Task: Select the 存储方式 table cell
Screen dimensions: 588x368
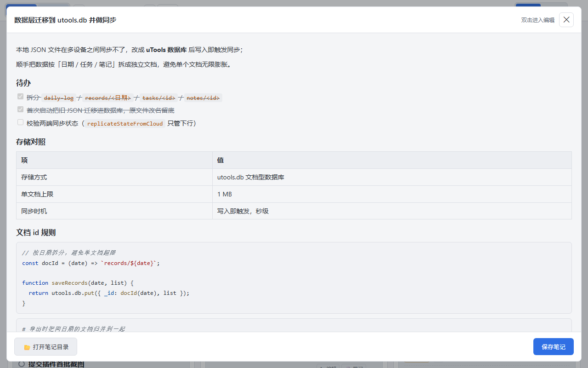Action: point(114,177)
